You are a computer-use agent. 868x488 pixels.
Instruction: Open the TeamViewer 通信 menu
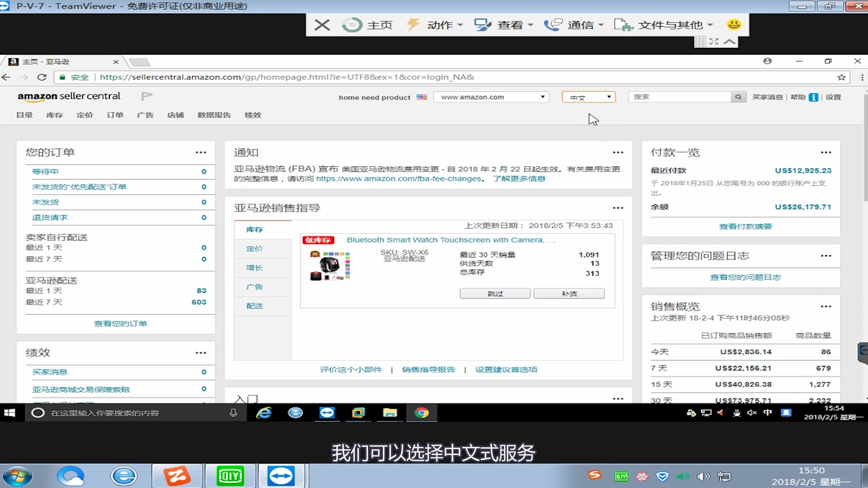(574, 25)
